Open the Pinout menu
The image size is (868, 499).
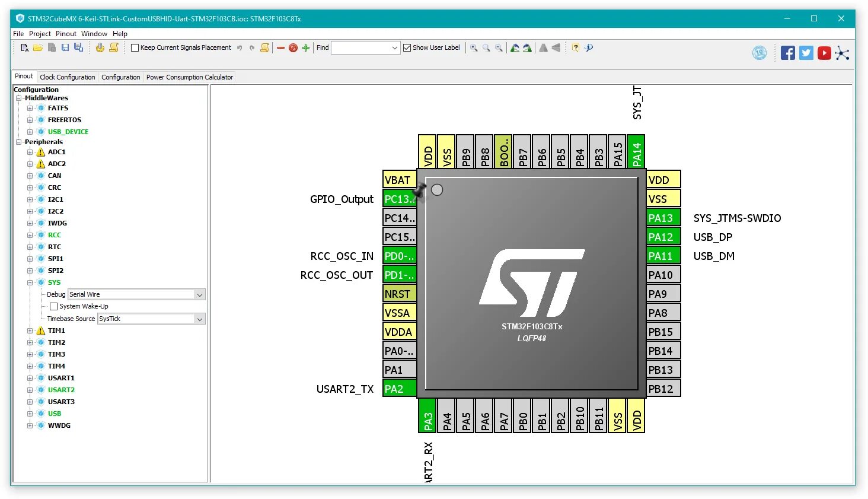point(66,34)
